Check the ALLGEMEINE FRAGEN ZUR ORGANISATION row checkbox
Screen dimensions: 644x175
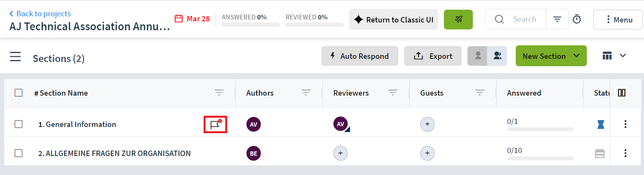click(x=19, y=153)
